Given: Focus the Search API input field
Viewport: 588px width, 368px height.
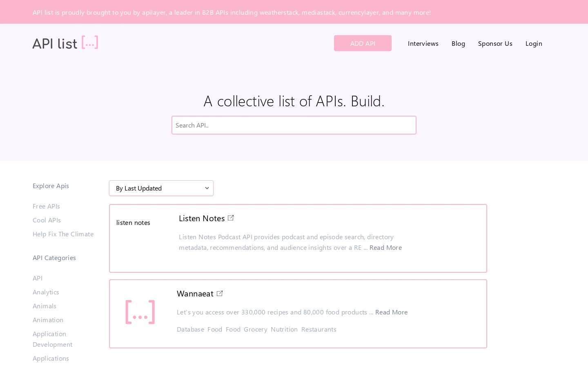Looking at the screenshot, I should 294,125.
